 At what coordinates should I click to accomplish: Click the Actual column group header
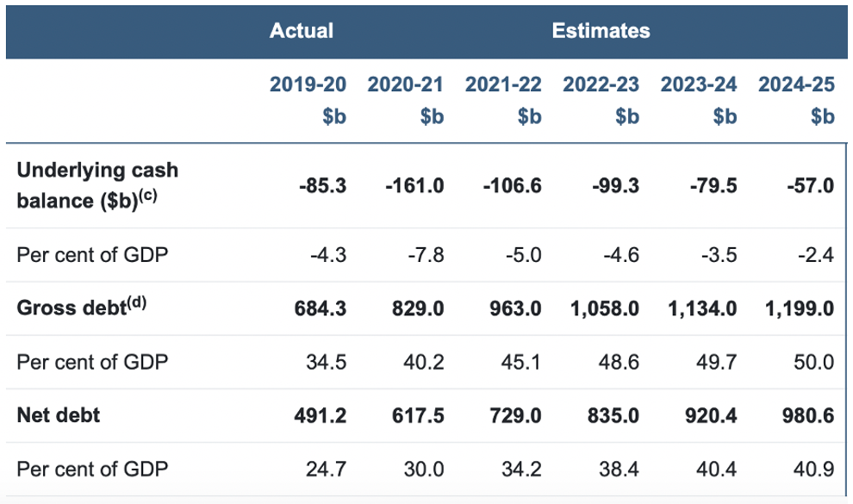click(x=302, y=30)
